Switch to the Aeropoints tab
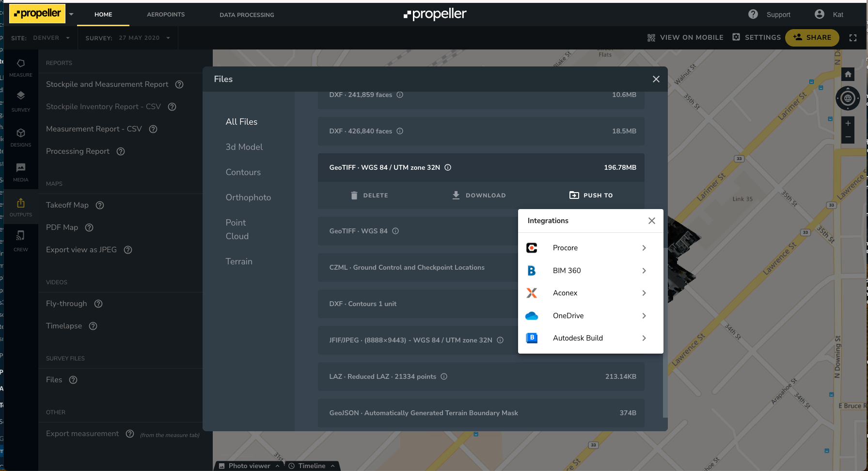The width and height of the screenshot is (868, 471). pos(166,15)
